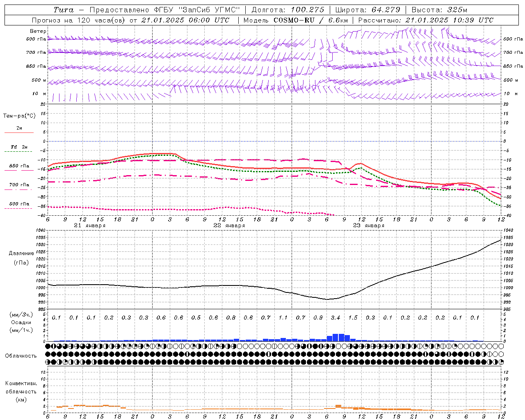Click the "Облачность" cloudiness label
Screen dimensions: 525x420
(21, 356)
